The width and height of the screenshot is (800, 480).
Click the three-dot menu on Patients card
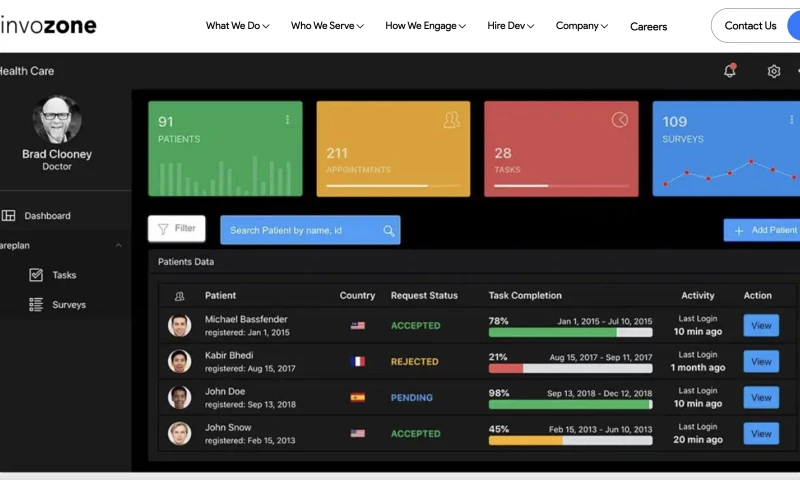287,120
